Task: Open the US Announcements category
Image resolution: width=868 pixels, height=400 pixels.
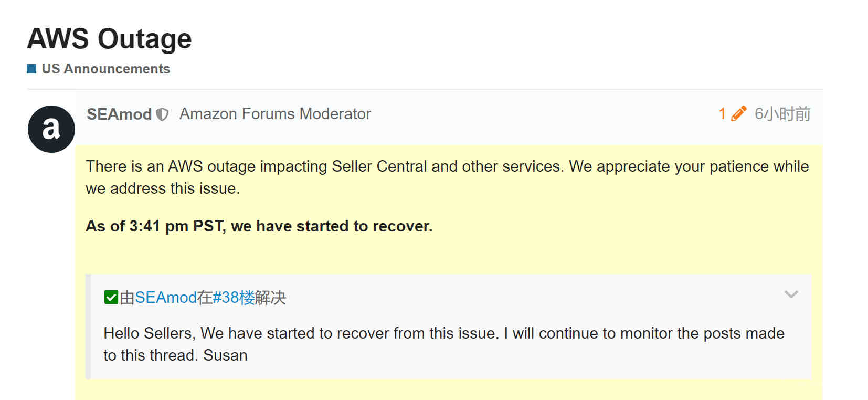Action: pyautogui.click(x=105, y=69)
